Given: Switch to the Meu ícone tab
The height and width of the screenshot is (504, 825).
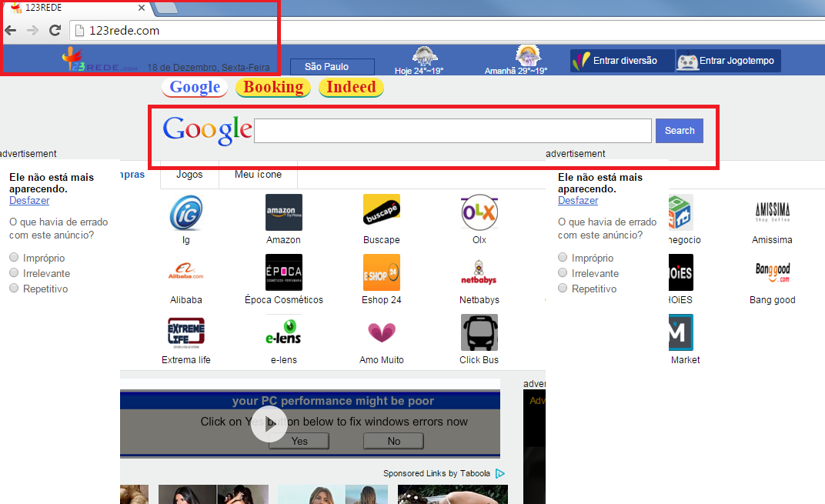Looking at the screenshot, I should tap(258, 175).
